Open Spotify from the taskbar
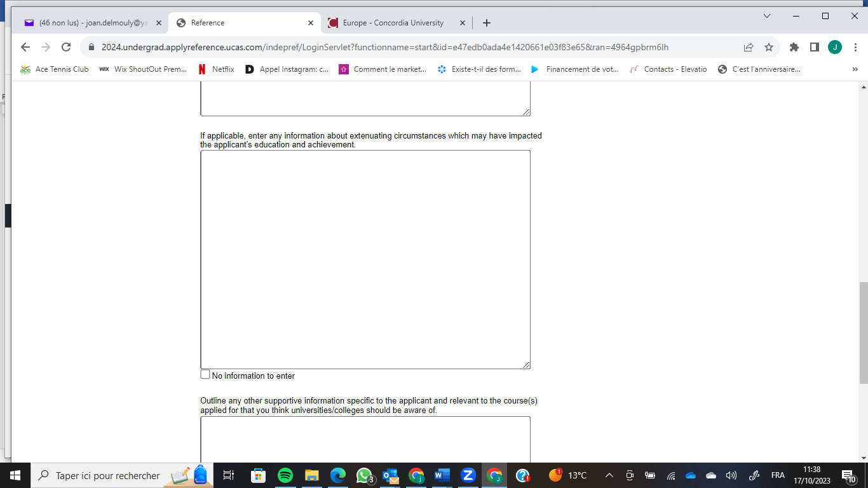The image size is (868, 488). coord(285,475)
